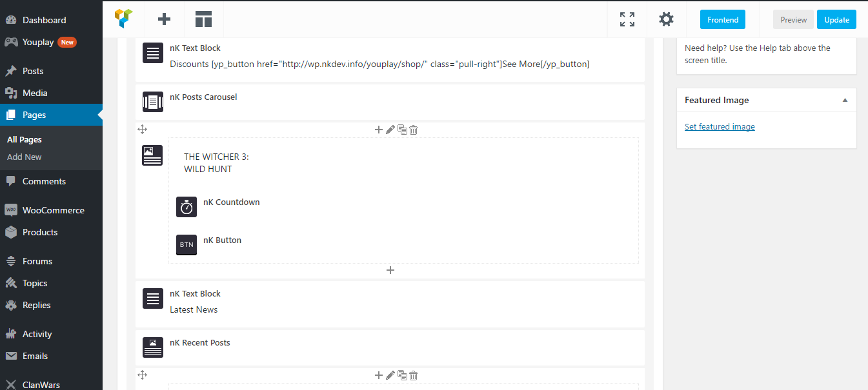This screenshot has height=390, width=868.
Task: Open page settings gear icon
Action: (x=666, y=19)
